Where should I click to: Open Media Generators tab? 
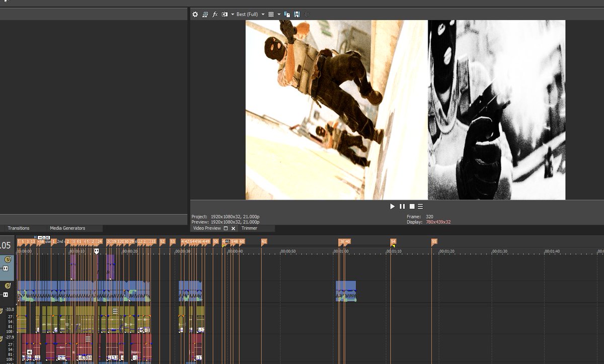67,228
